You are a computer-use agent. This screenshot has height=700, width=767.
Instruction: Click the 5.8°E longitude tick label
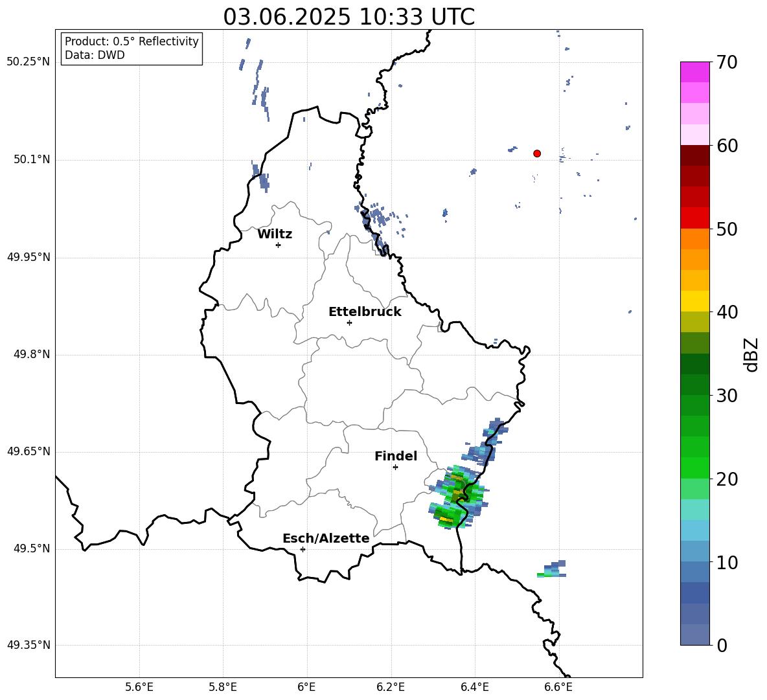click(x=223, y=687)
